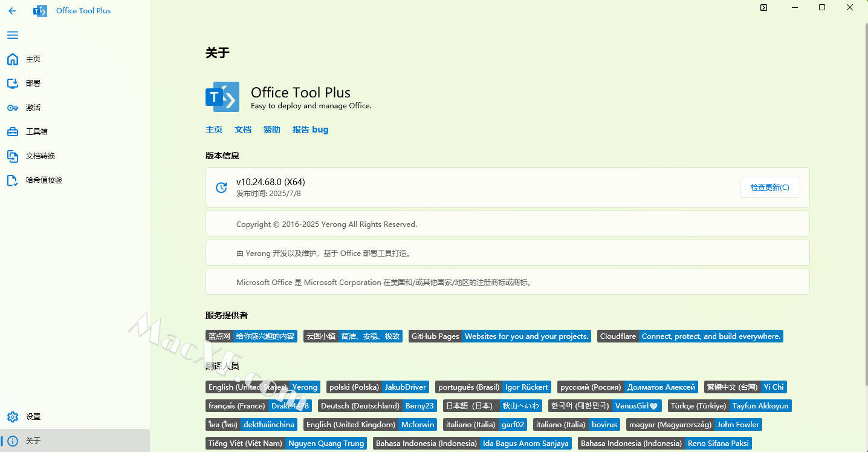Click the English (United States) Yerong translator badge
The height and width of the screenshot is (452, 868).
pyautogui.click(x=263, y=387)
